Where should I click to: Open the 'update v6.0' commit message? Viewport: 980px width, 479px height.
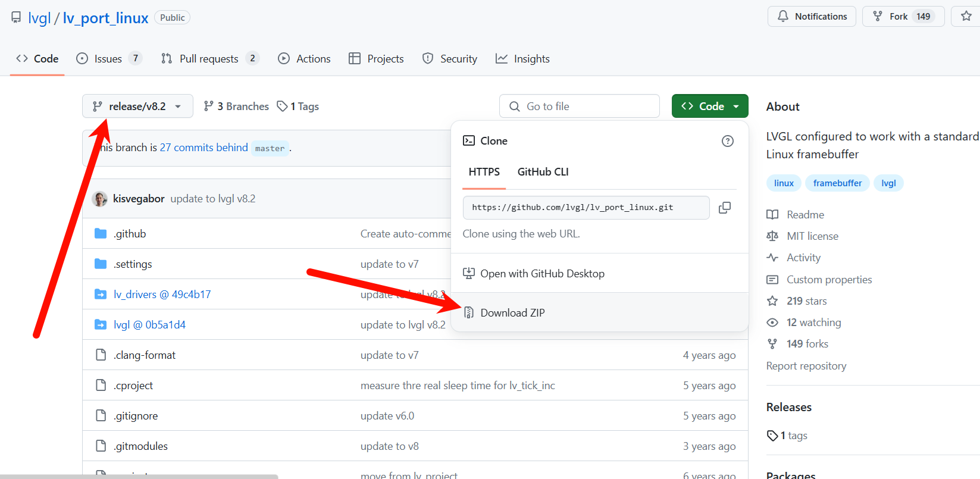387,416
